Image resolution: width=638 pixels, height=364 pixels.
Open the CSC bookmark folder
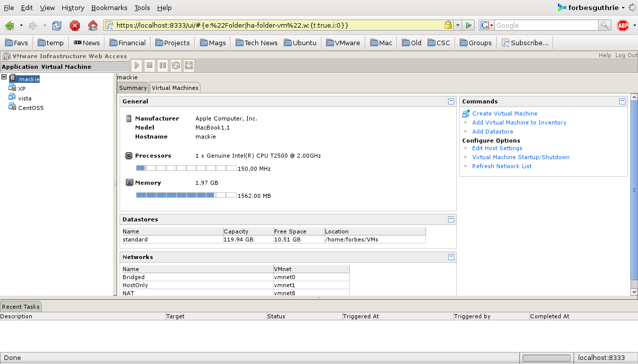click(x=439, y=43)
